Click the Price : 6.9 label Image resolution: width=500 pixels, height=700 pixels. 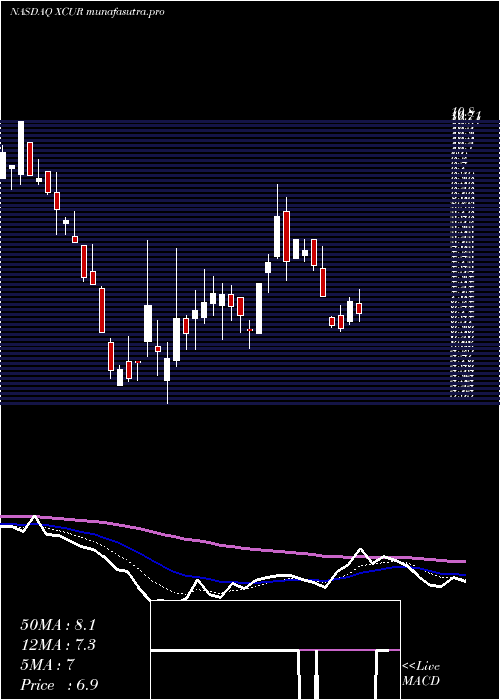pyautogui.click(x=59, y=685)
